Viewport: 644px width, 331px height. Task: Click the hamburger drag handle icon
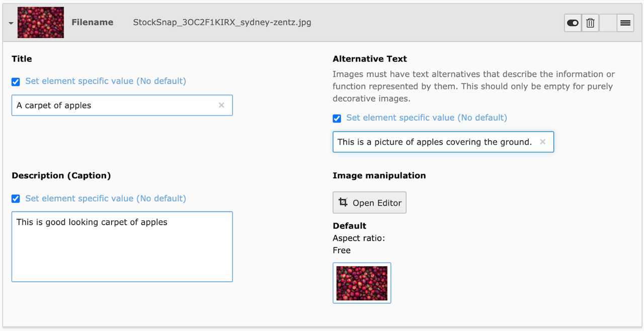coord(625,23)
